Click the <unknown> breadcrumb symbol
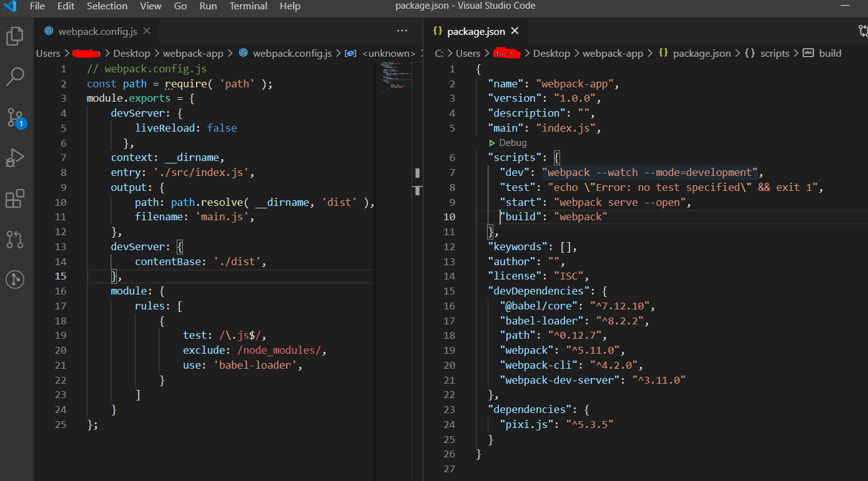 (388, 54)
